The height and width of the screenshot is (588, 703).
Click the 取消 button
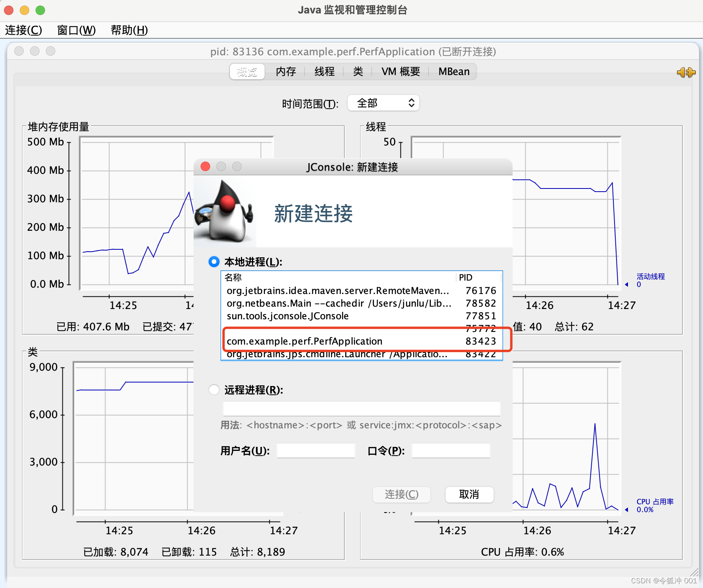click(469, 494)
